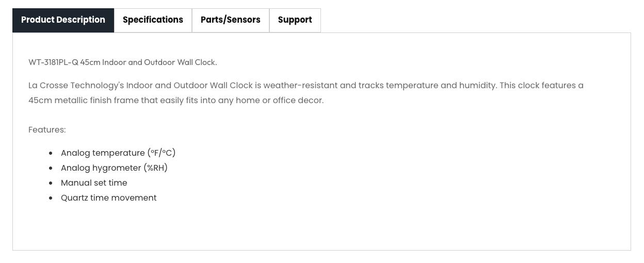Image resolution: width=644 pixels, height=263 pixels.
Task: Select the Analog hygrometer feature item
Action: (x=114, y=168)
